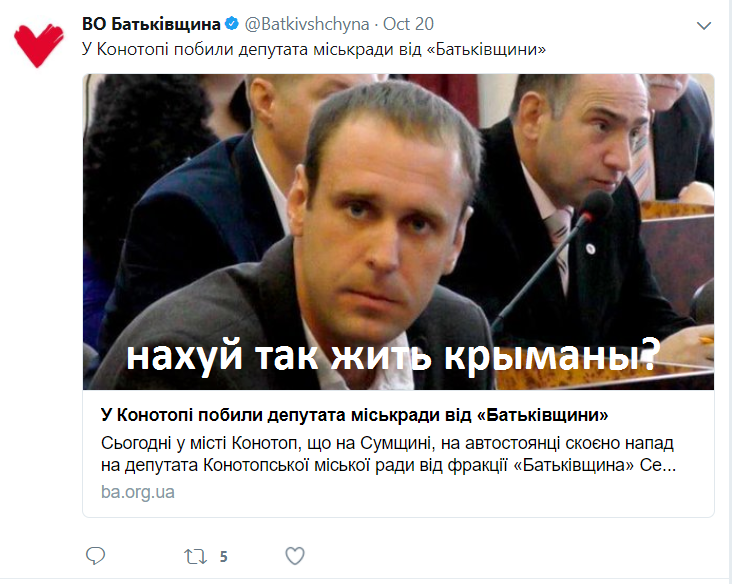732x584 pixels.
Task: Expand the tweet options chevron menu
Action: [x=704, y=26]
